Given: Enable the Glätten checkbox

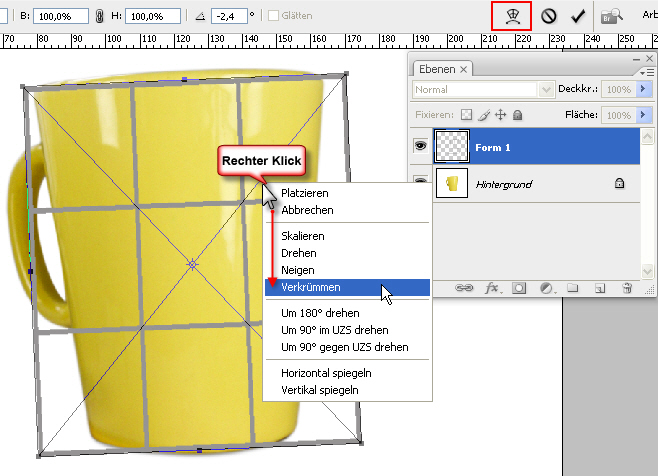Looking at the screenshot, I should 274,17.
